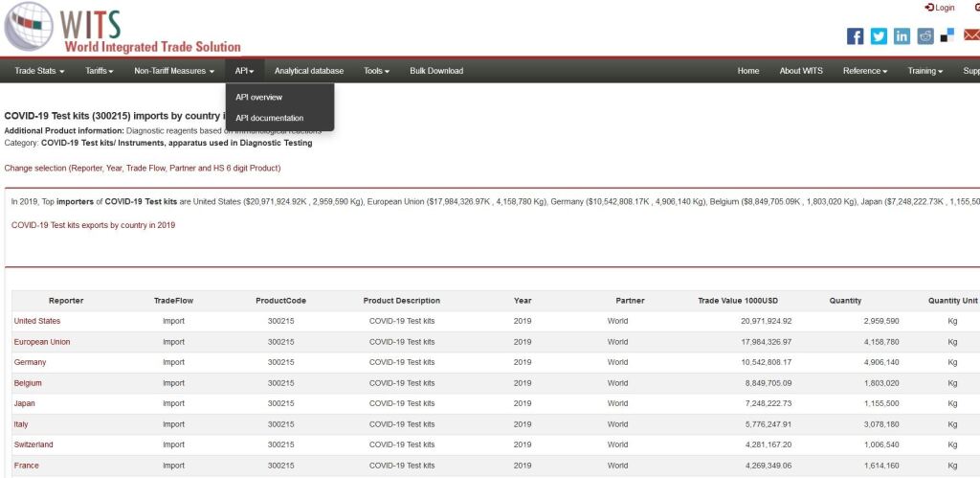
Task: Expand the Reference dropdown in navbar
Action: pos(864,71)
